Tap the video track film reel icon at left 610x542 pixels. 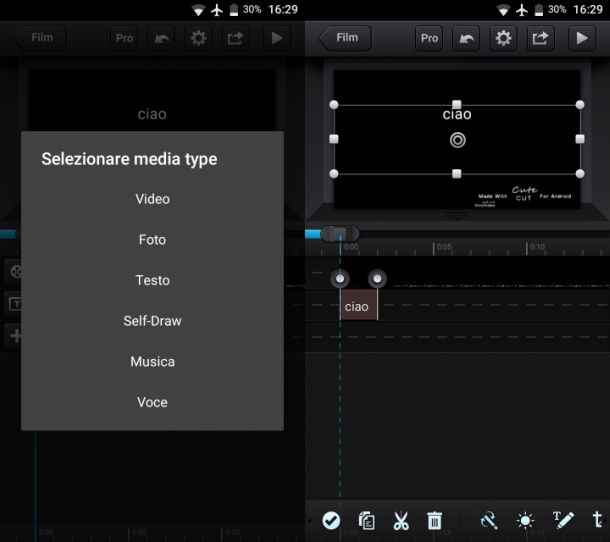pos(15,271)
